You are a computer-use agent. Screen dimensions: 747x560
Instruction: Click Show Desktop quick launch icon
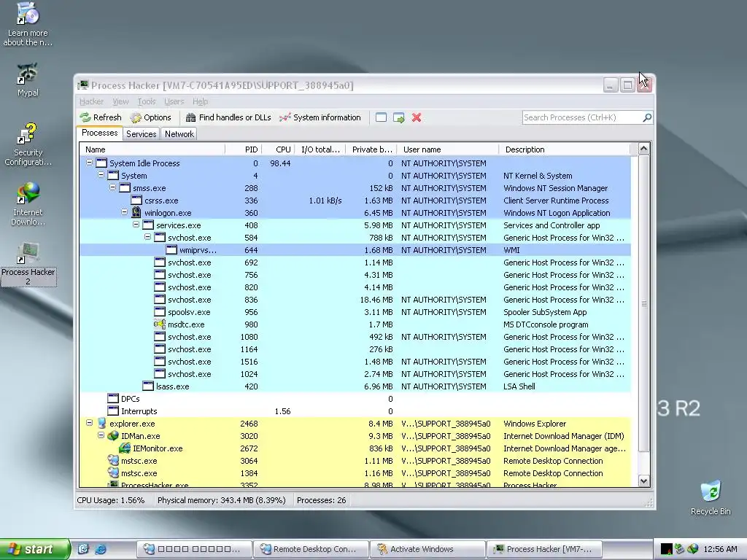(83, 549)
